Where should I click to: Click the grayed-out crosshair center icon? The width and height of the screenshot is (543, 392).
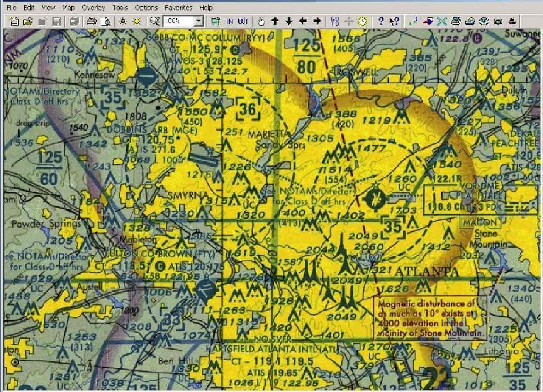coord(349,21)
